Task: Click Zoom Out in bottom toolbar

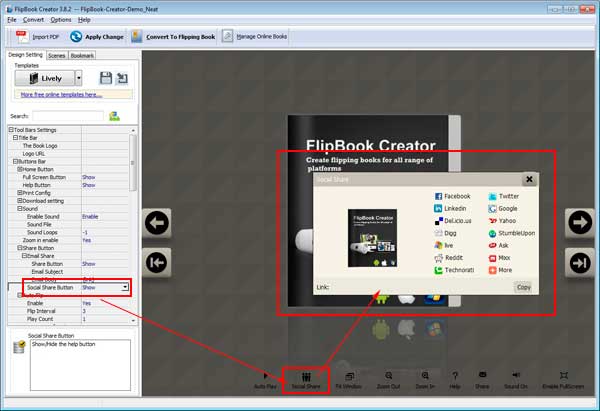Action: coord(388,380)
